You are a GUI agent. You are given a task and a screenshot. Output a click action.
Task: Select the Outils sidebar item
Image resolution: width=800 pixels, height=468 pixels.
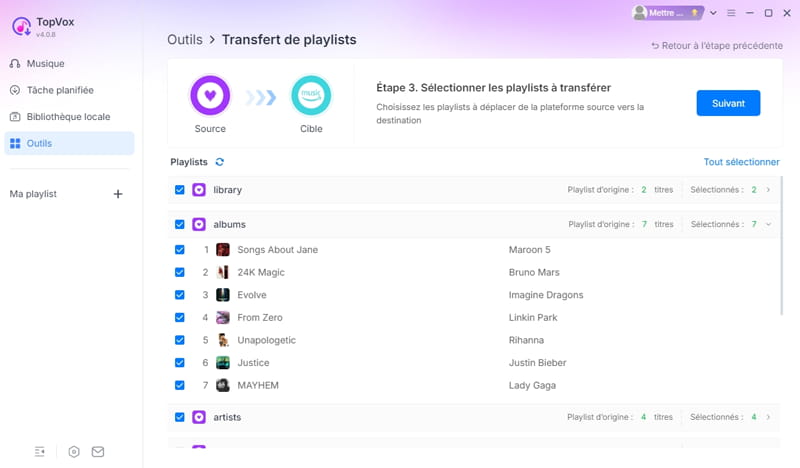(x=69, y=143)
